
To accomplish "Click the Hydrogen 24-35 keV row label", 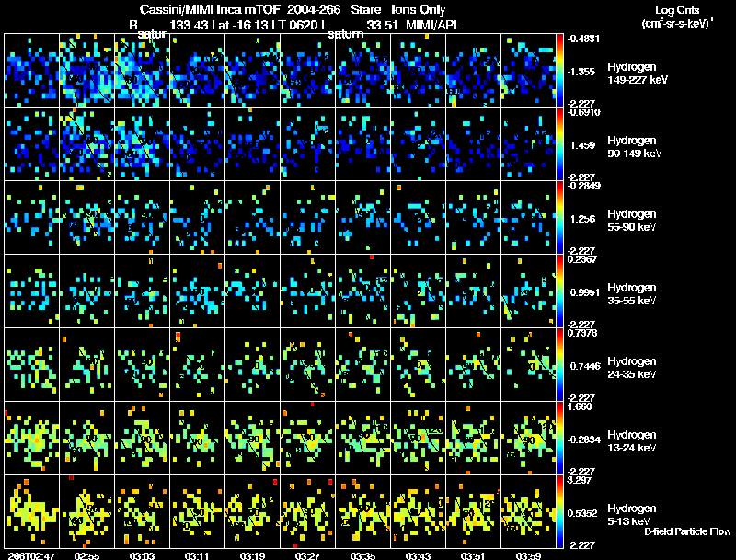I will coord(631,368).
